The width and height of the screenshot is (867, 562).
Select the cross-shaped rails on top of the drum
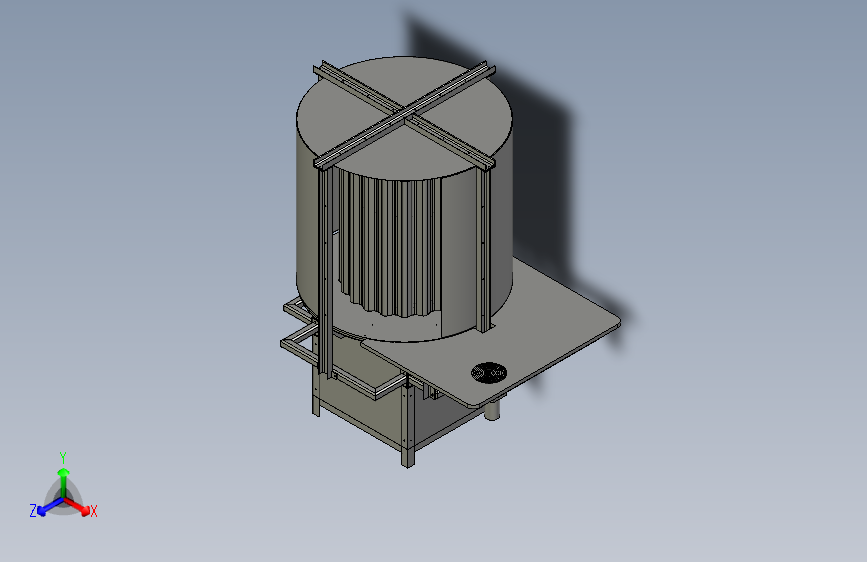404,115
